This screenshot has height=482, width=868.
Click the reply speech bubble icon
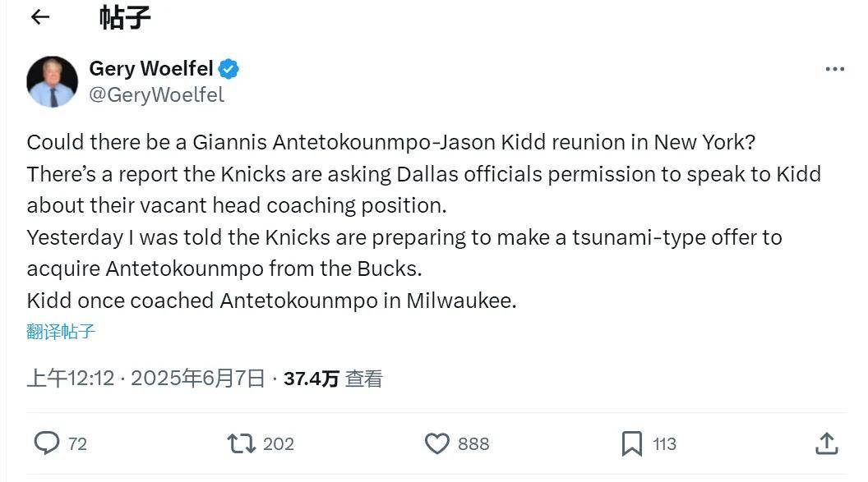pyautogui.click(x=46, y=443)
